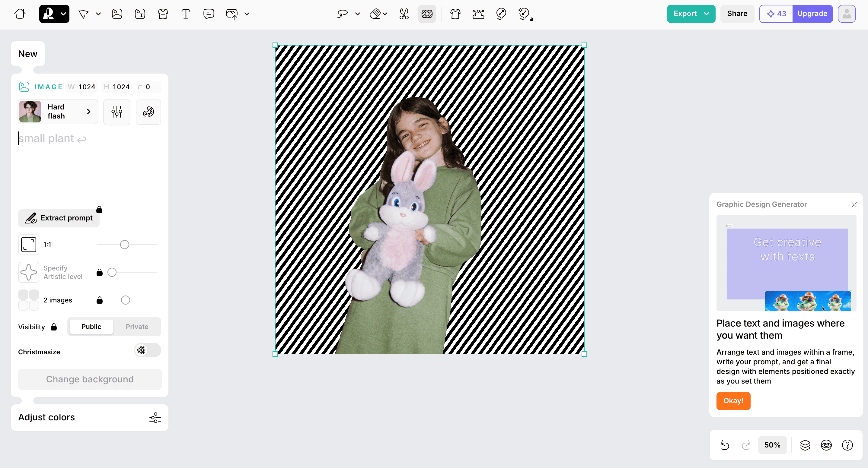Viewport: 868px width, 468px height.
Task: Toggle the Christmasize switch
Action: [148, 350]
